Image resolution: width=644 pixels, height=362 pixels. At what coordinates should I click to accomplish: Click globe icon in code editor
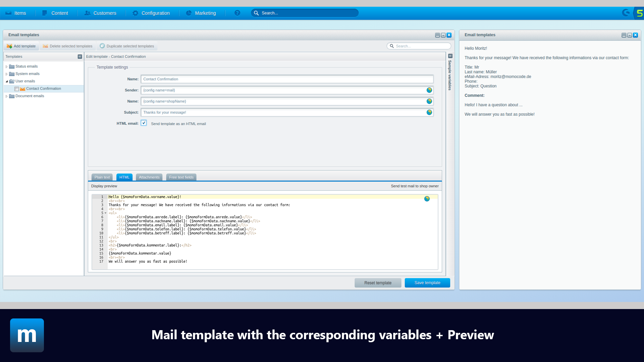click(427, 199)
